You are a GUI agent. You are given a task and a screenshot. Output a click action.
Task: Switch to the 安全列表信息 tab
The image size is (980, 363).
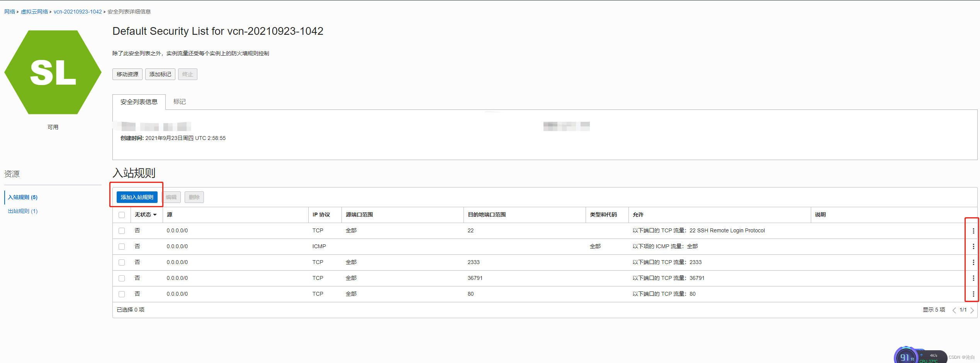[x=139, y=102]
